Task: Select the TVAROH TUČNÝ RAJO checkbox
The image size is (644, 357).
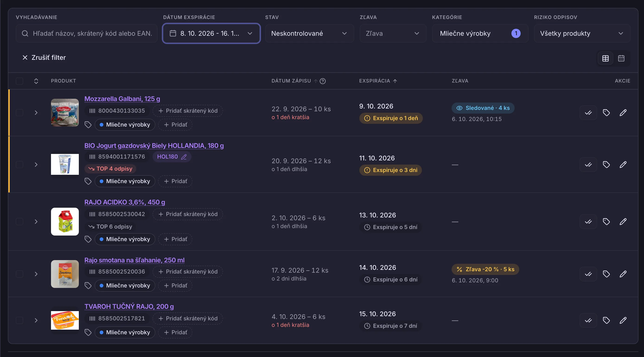Action: click(19, 320)
